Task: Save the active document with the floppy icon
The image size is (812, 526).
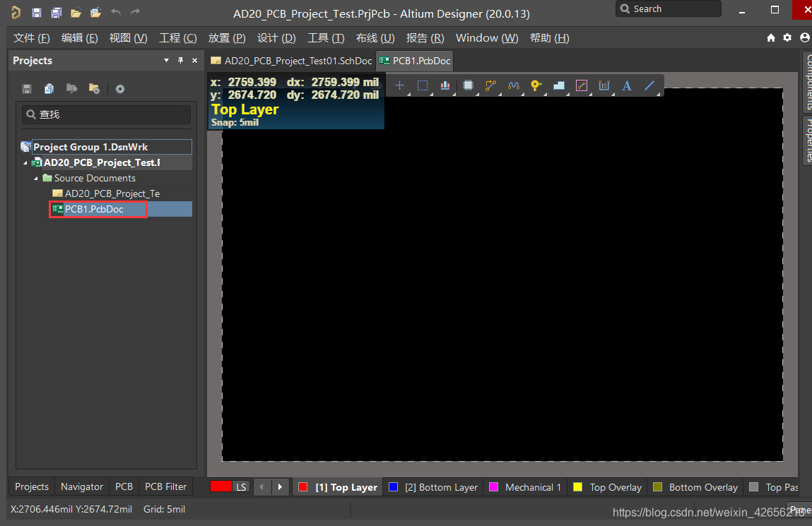Action: point(36,13)
